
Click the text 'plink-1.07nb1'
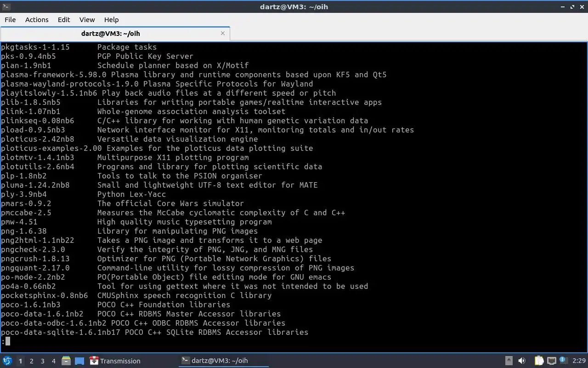click(31, 111)
